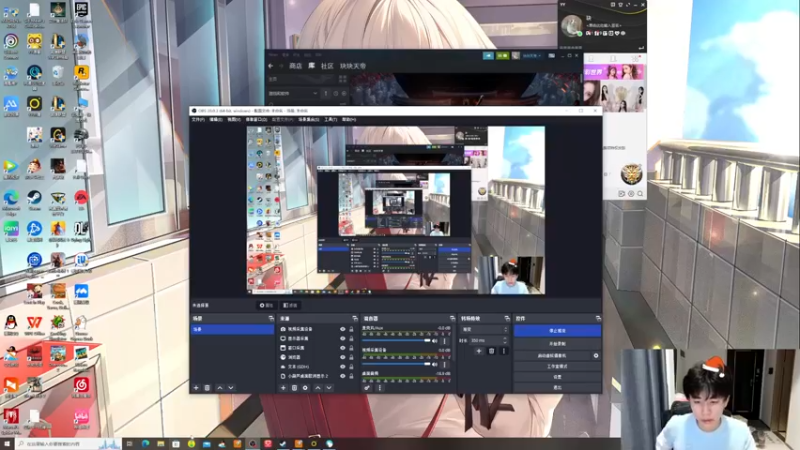Open the 编辑(E) menu in OBS

point(216,119)
